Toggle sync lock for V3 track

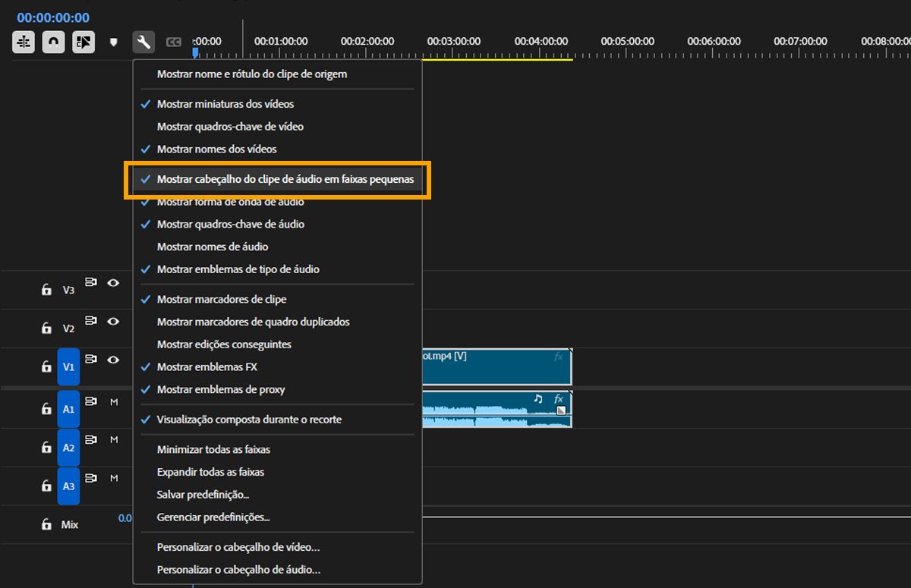tap(91, 282)
